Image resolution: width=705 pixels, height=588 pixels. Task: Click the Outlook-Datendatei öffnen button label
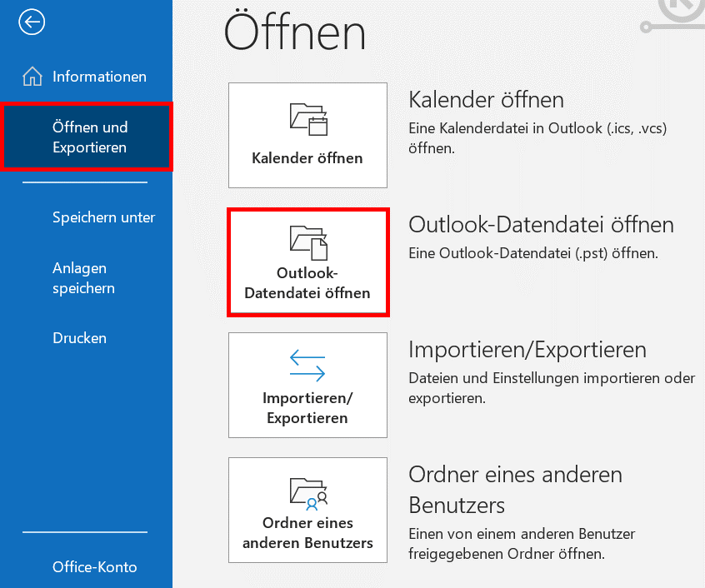[x=307, y=283]
